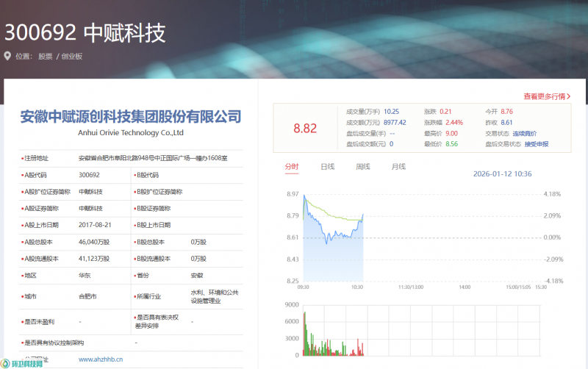Click the 300692 中赋科技 page title
This screenshot has width=588, height=369.
(x=85, y=32)
